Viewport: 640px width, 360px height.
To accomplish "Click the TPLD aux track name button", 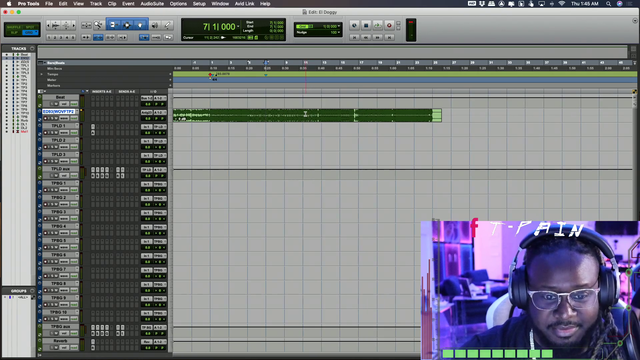I will pos(60,169).
